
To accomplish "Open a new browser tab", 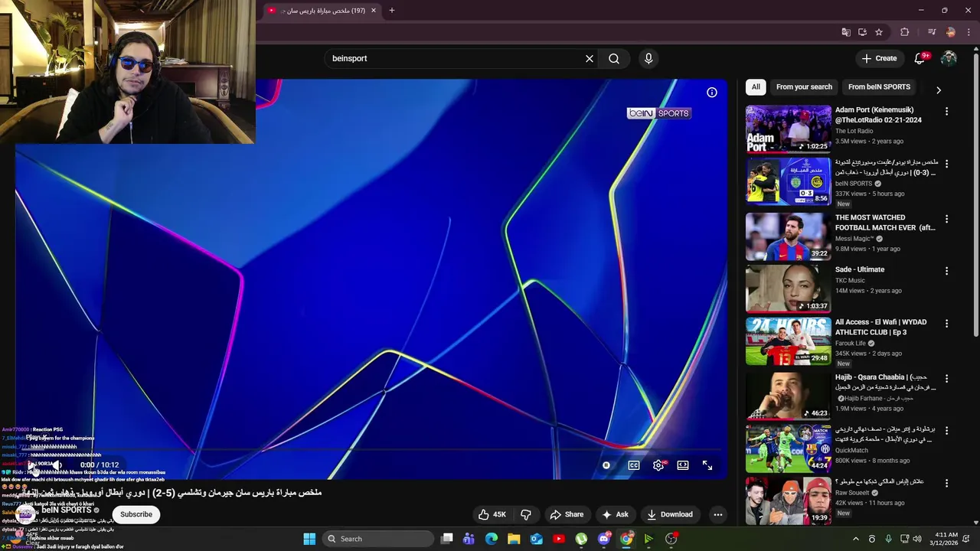I will tap(392, 11).
